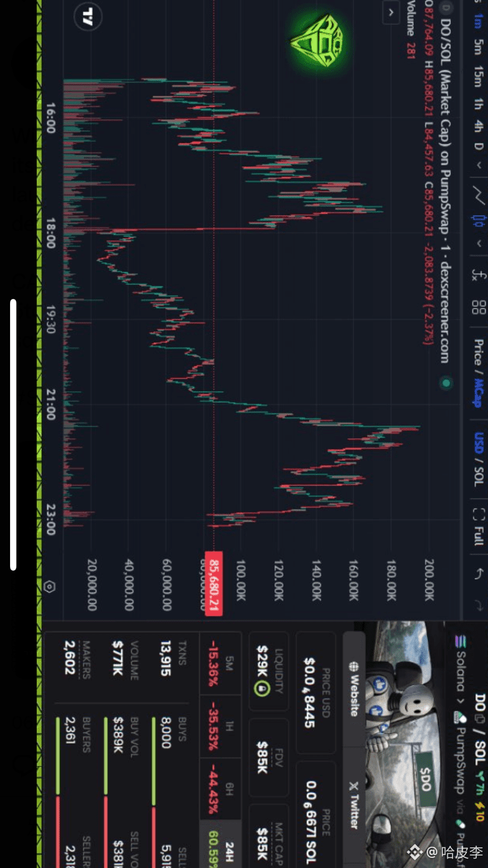Switch chart to 5m interval
This screenshot has width=488, height=868.
coord(479,47)
